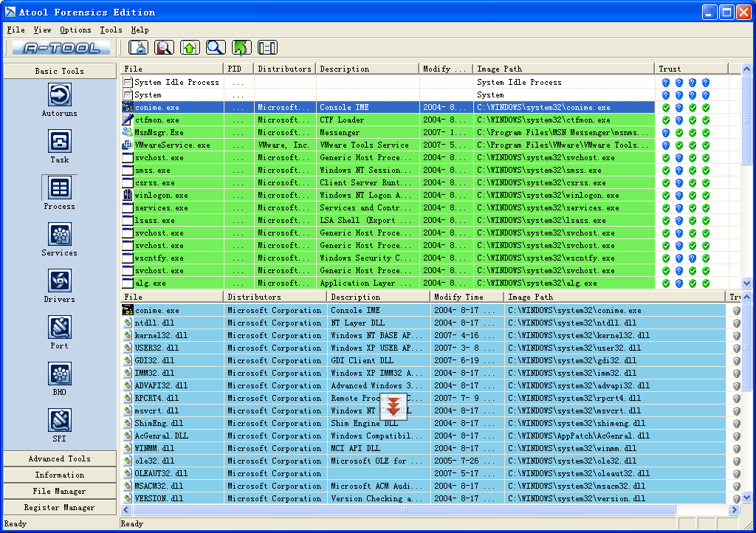Click module list horizontal scrollbar left arrow
This screenshot has width=756, height=533.
click(126, 509)
